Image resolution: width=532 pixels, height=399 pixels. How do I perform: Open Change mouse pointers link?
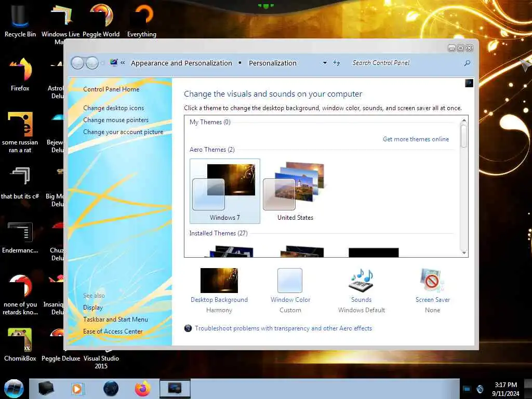tap(116, 120)
